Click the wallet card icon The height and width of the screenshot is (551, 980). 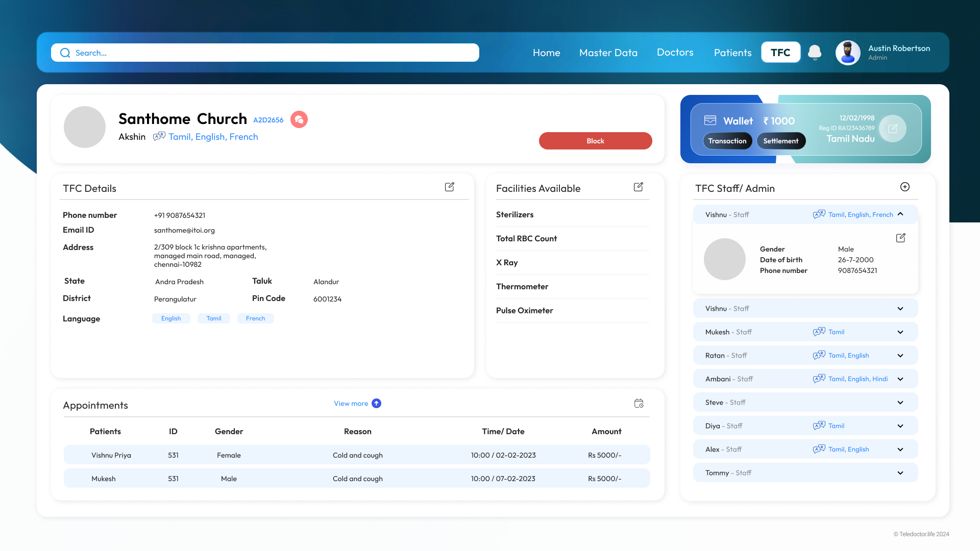click(710, 120)
